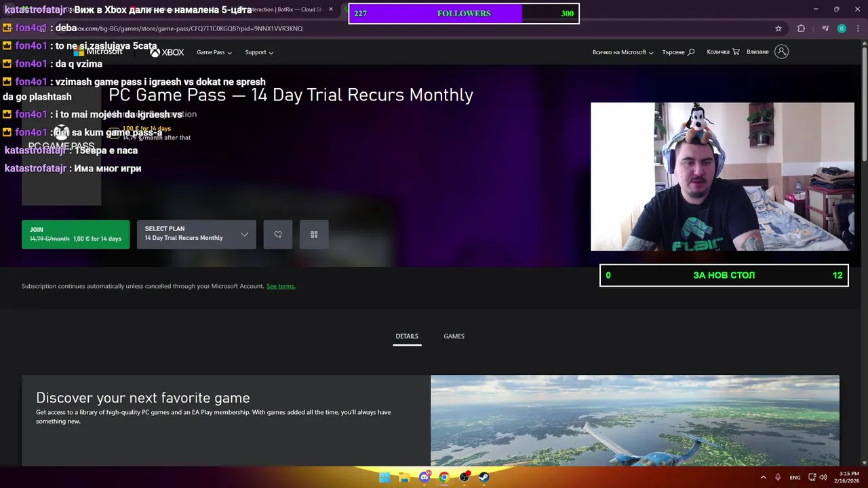Open the 'See terms.' link

tap(281, 286)
